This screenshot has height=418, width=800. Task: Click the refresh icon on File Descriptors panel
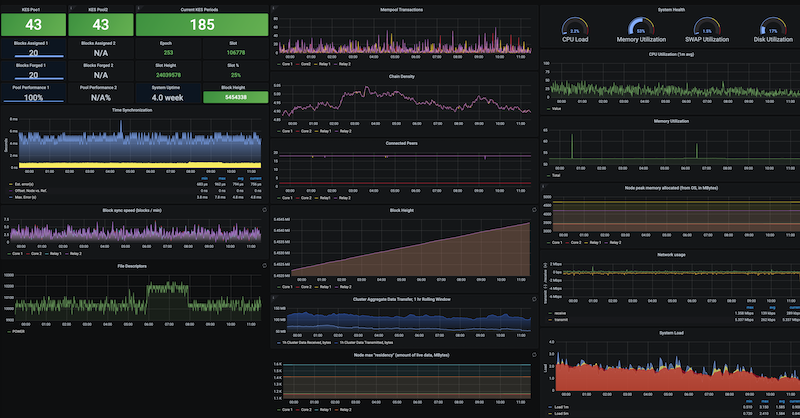pos(263,266)
